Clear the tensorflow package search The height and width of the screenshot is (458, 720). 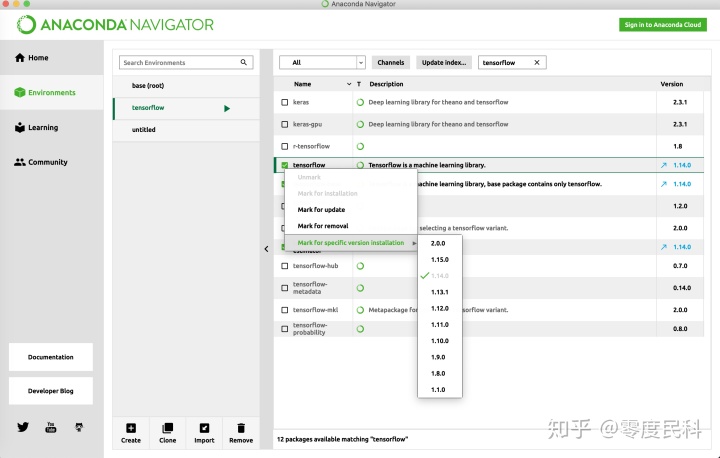[537, 62]
